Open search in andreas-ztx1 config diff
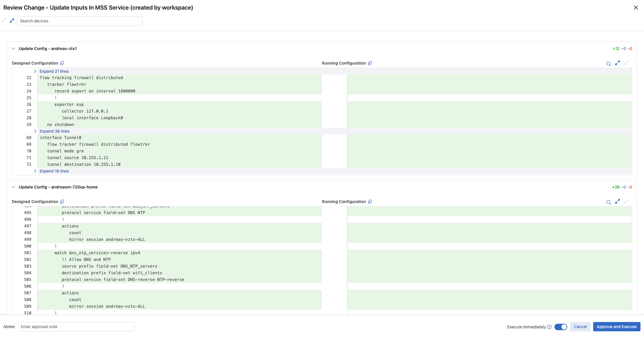 point(609,64)
